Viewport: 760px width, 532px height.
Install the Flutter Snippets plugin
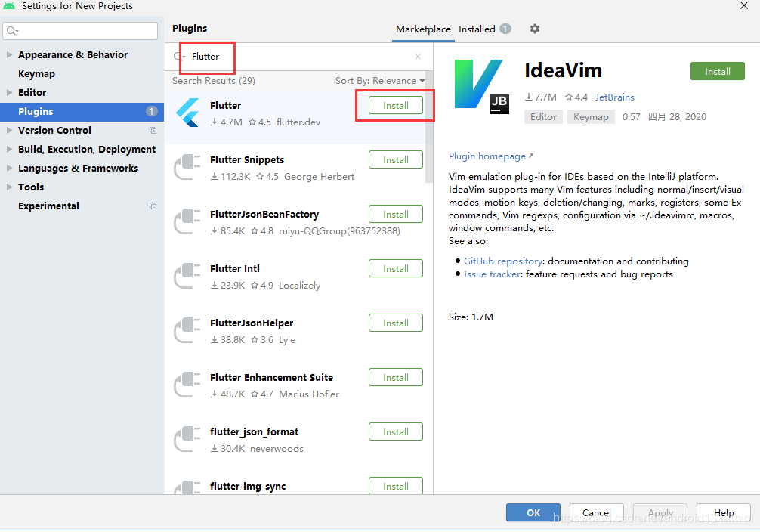(396, 159)
